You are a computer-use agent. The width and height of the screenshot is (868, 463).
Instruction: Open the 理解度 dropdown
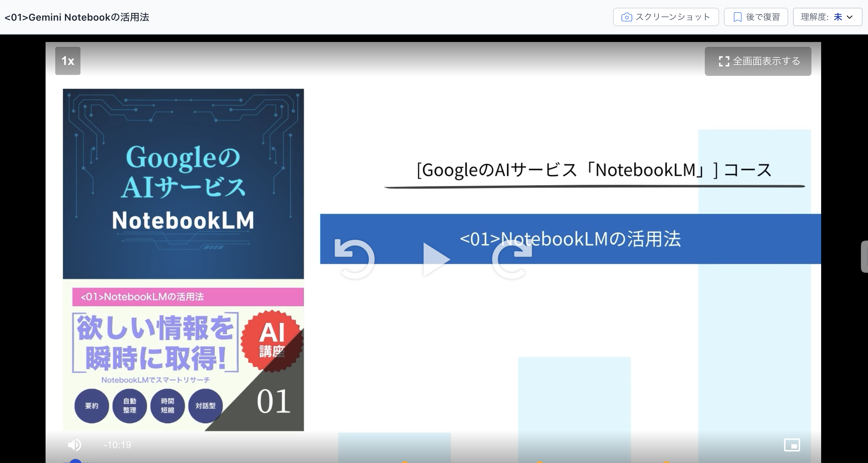[x=827, y=17]
